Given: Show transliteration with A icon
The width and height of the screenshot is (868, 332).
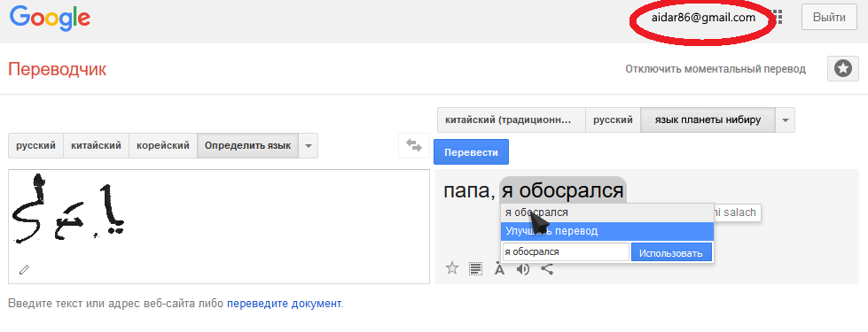Looking at the screenshot, I should tap(499, 269).
